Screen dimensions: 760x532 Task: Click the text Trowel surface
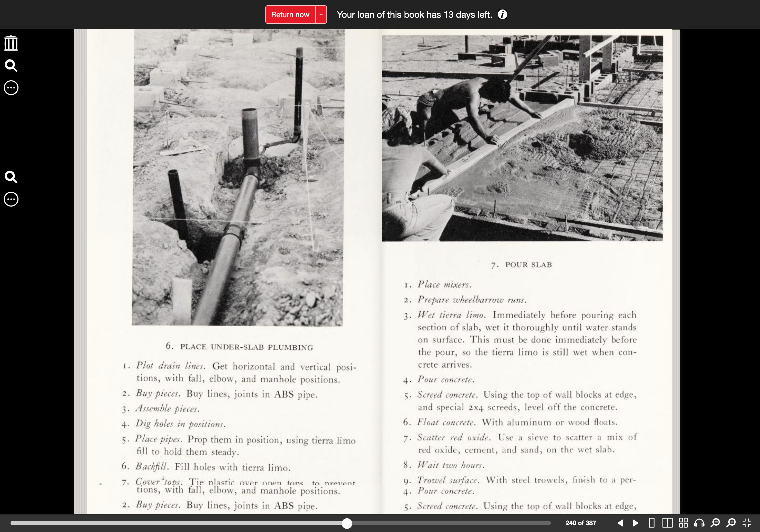pyautogui.click(x=448, y=480)
